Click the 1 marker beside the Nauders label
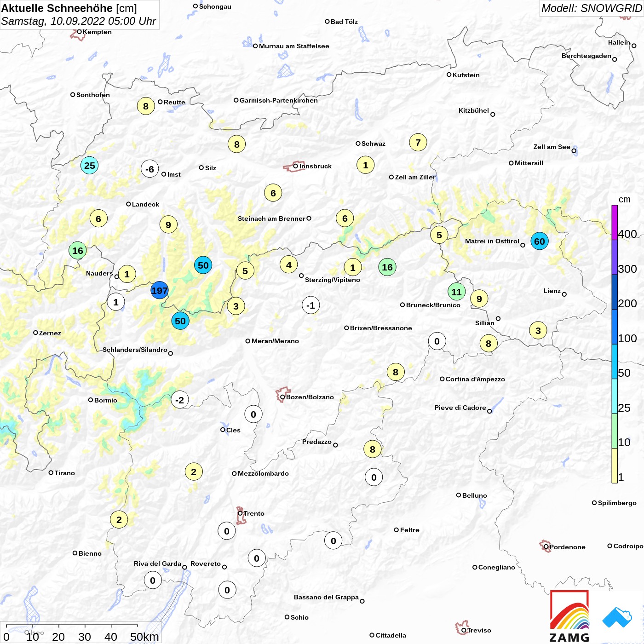 click(x=127, y=274)
